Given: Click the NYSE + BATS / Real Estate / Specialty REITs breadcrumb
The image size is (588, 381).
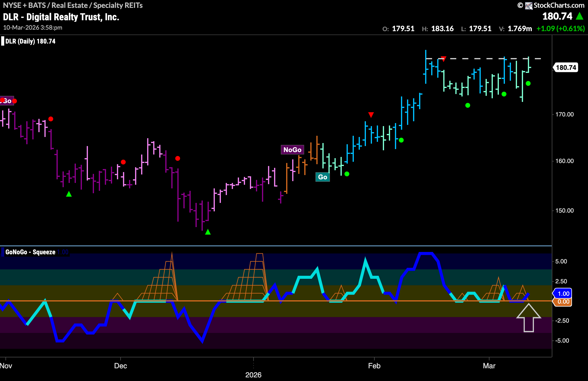Looking at the screenshot, I should [73, 5].
